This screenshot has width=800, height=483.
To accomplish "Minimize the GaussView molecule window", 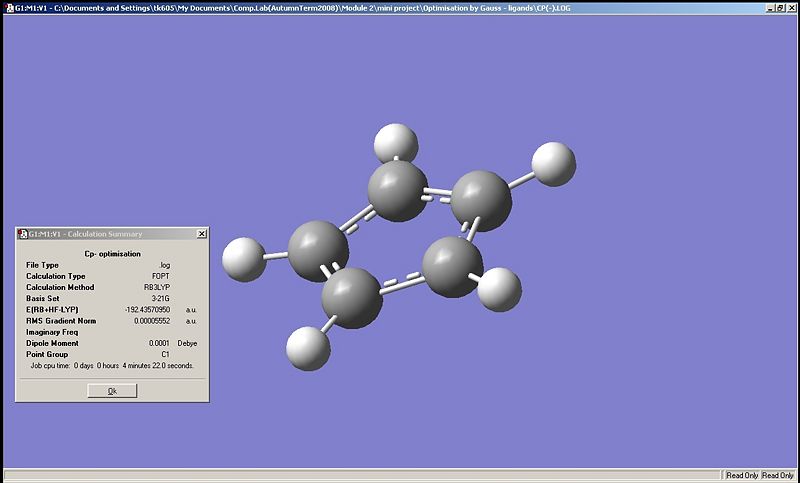I will [x=768, y=6].
